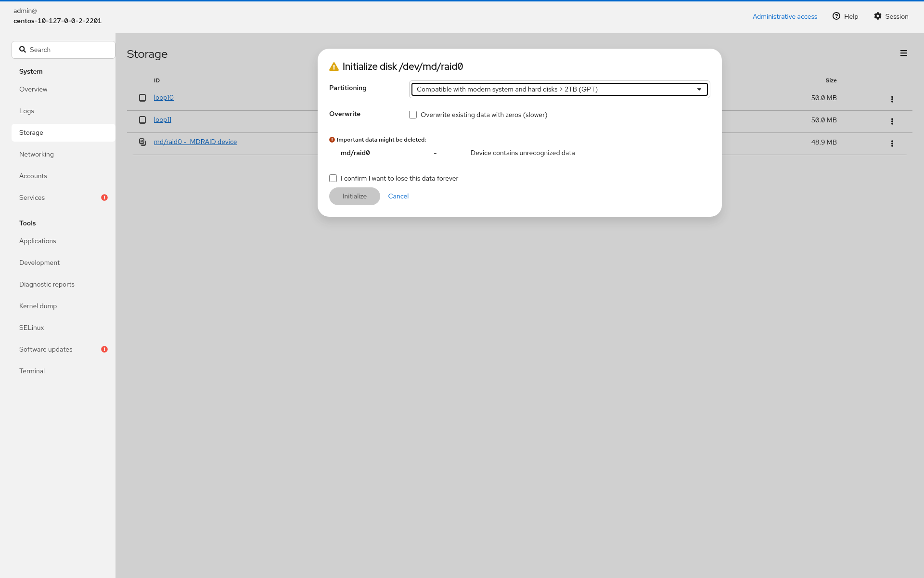Click the 50.0 MB size for loop10
The width and height of the screenshot is (924, 578).
click(x=824, y=98)
